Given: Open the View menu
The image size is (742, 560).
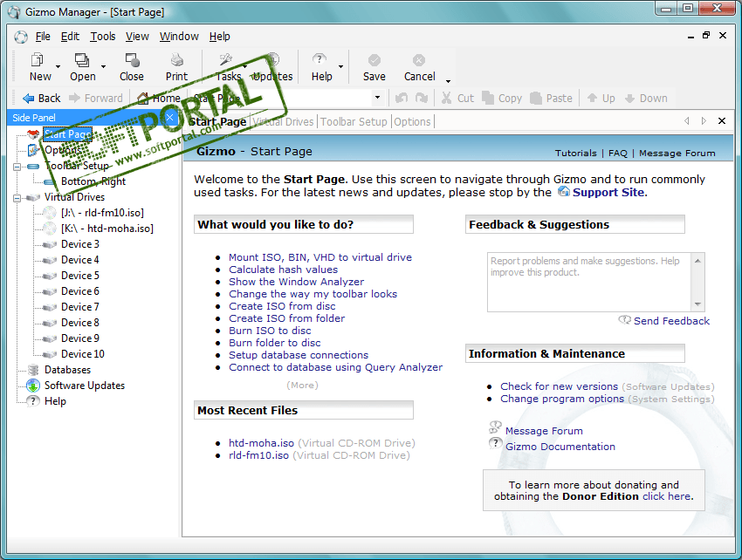Looking at the screenshot, I should [x=137, y=37].
